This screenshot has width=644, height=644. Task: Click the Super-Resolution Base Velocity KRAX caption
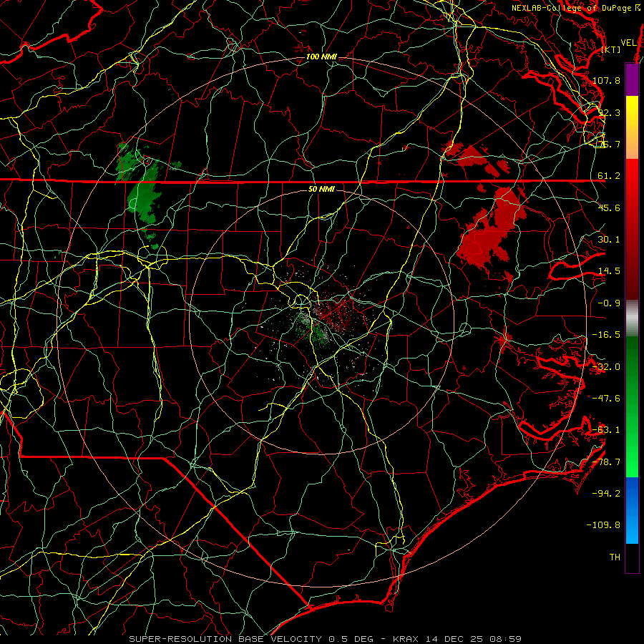point(326,639)
